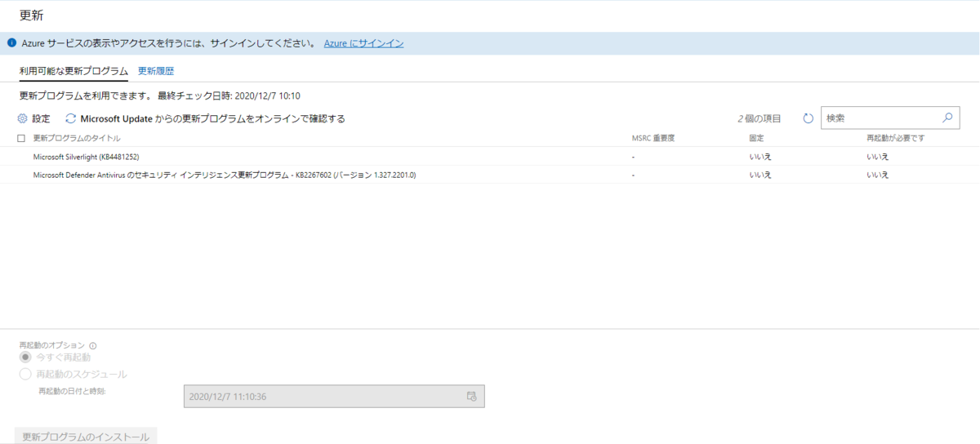The width and height of the screenshot is (980, 444).
Task: Select Microsoft Defender Antivirus KB2267602 update row
Action: tap(490, 175)
